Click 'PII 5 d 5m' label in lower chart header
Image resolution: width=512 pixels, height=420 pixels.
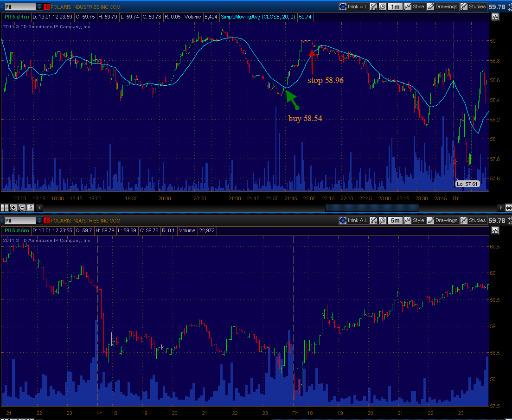17,230
